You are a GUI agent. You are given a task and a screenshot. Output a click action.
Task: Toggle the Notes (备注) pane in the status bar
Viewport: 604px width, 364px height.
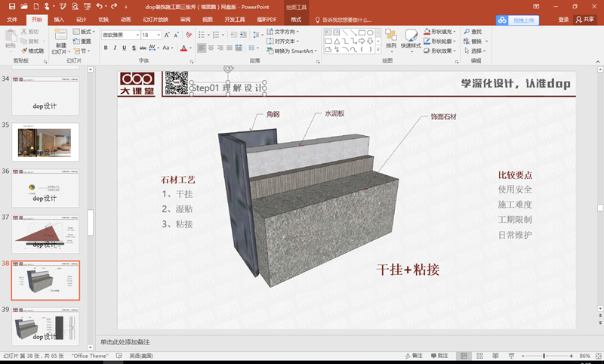[414, 356]
